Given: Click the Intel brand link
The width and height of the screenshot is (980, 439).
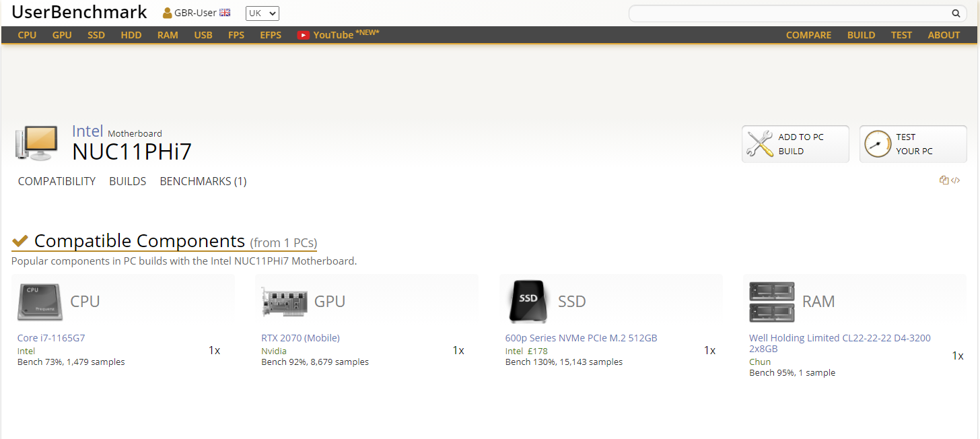Looking at the screenshot, I should tap(87, 131).
